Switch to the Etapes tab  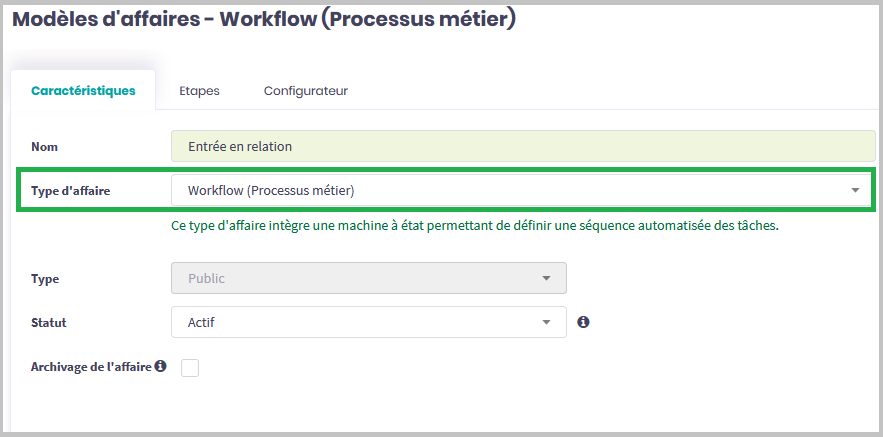(x=199, y=91)
